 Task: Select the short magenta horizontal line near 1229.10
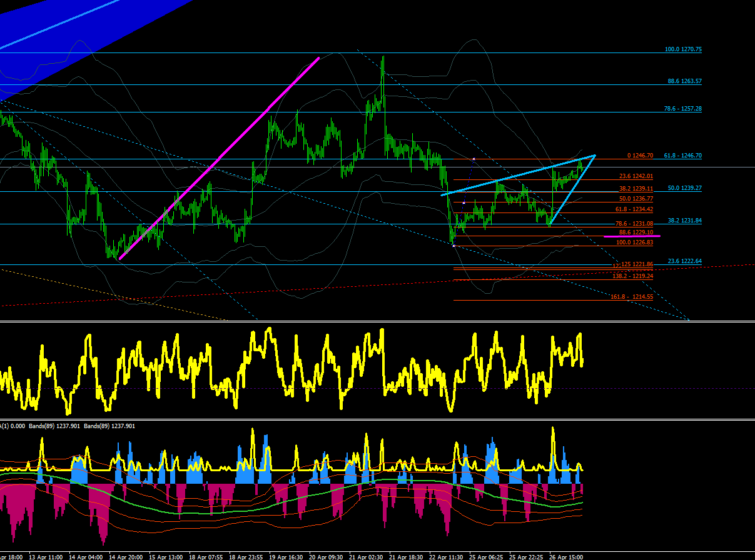632,236
